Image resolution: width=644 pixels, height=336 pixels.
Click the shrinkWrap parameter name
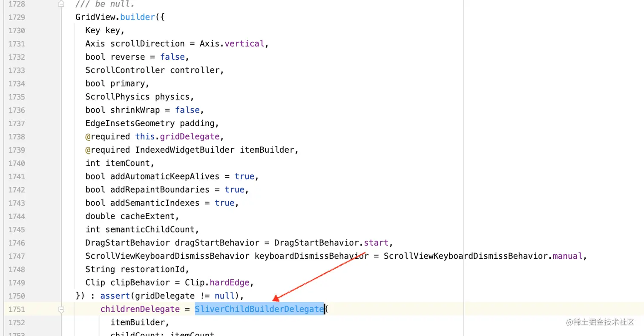[x=135, y=110]
